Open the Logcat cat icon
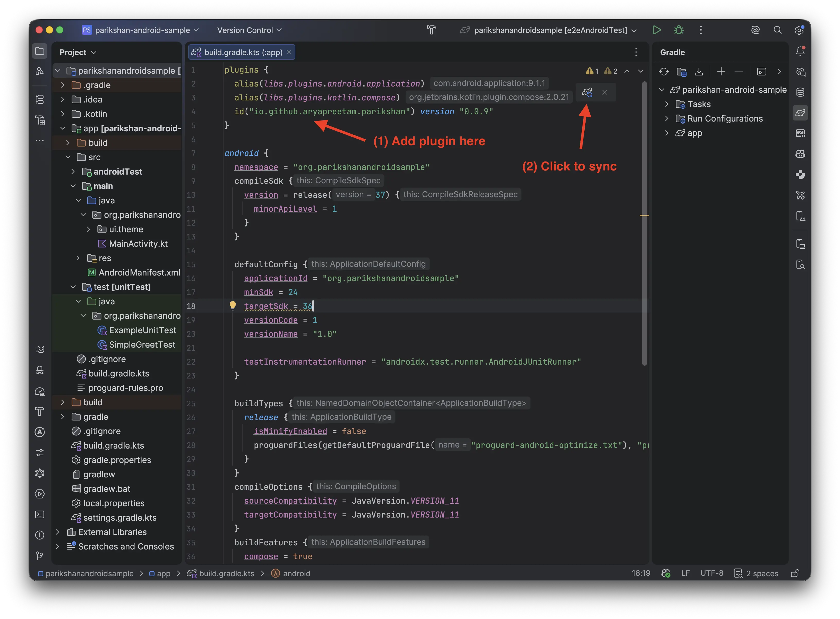This screenshot has width=840, height=619. tap(40, 350)
